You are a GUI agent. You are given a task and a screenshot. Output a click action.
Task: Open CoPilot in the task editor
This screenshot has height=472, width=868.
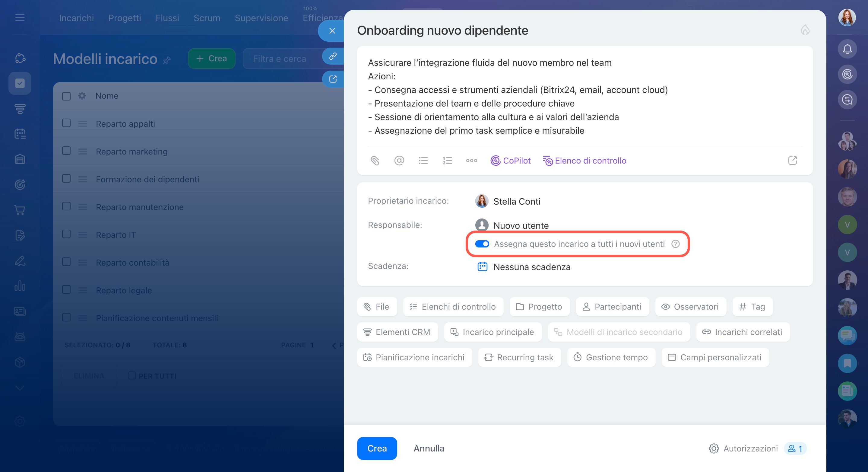511,161
